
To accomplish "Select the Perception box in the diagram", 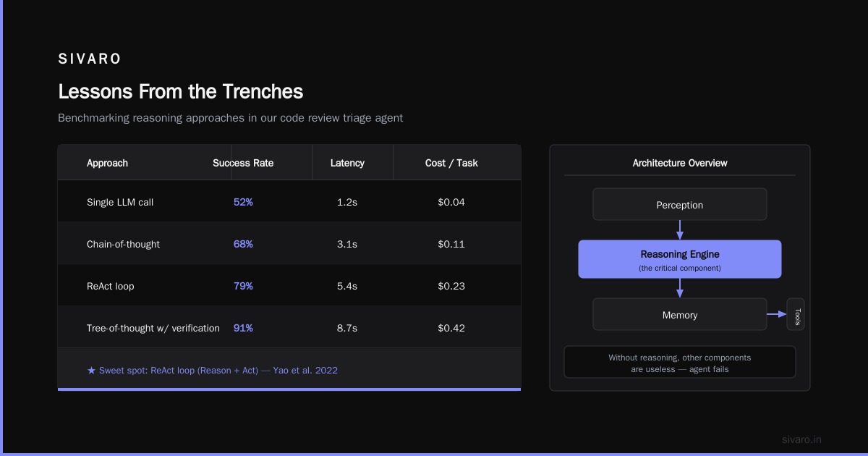I will 680,204.
